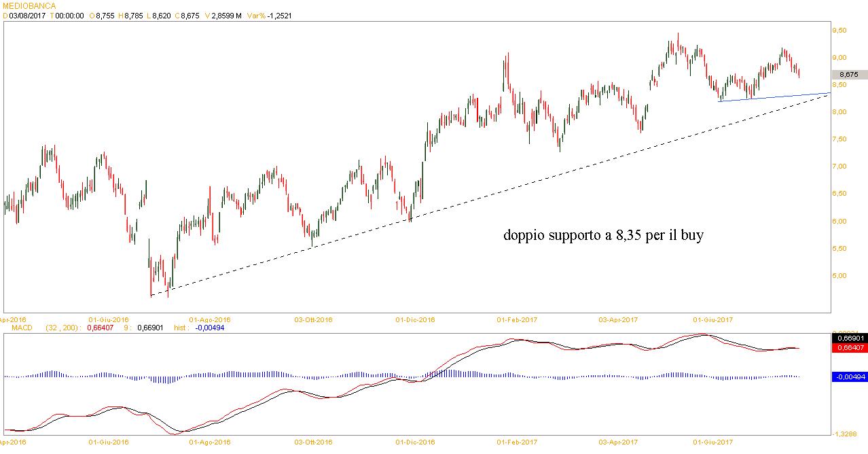Click 01-Feb-2017 on the price chart date axis

pyautogui.click(x=517, y=319)
